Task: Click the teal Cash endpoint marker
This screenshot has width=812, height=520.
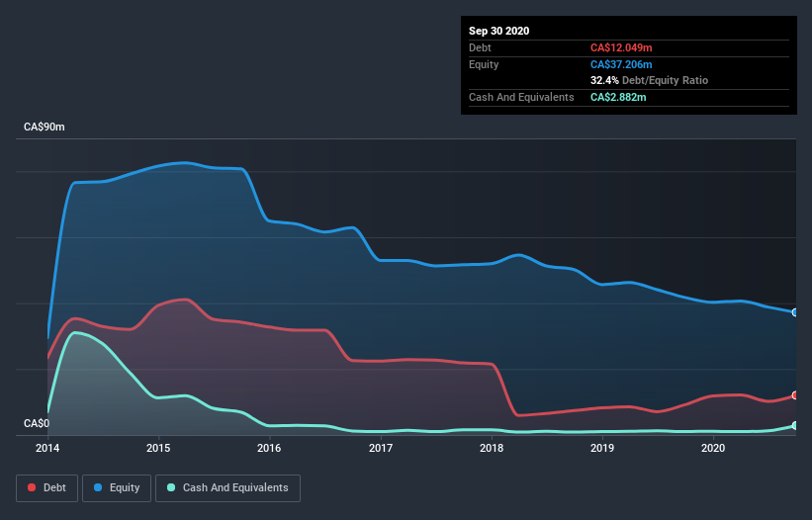Action: tap(795, 425)
